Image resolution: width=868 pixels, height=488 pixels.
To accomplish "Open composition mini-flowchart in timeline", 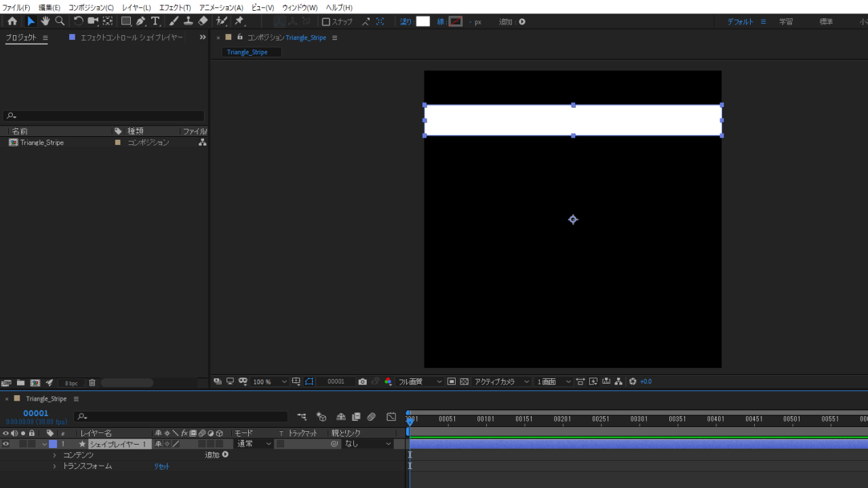I will (302, 417).
